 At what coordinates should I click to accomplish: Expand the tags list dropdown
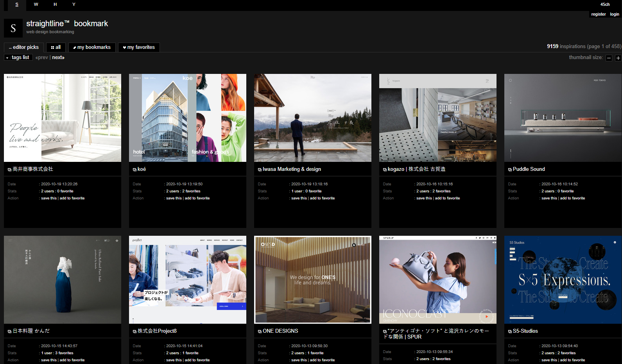coord(18,57)
